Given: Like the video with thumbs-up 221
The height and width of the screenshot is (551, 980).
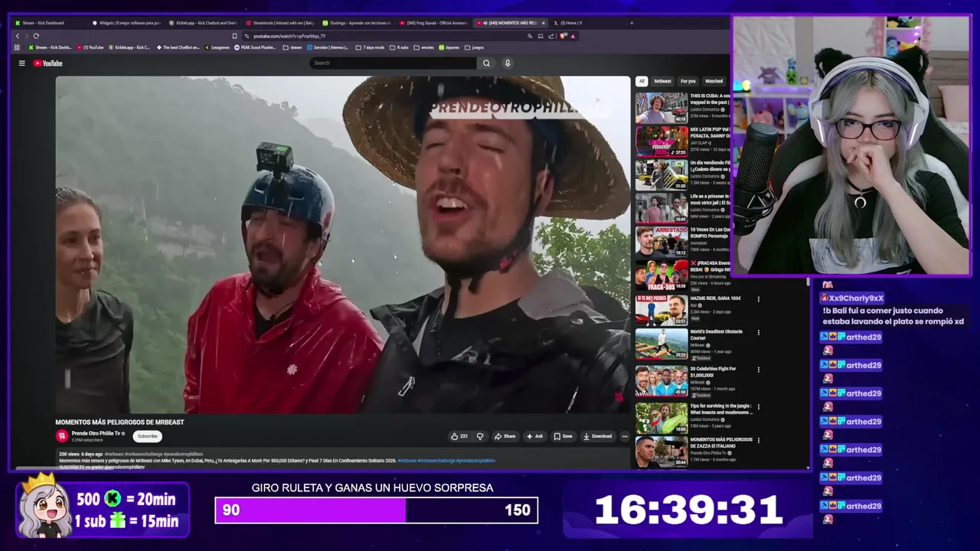Looking at the screenshot, I should coord(459,436).
